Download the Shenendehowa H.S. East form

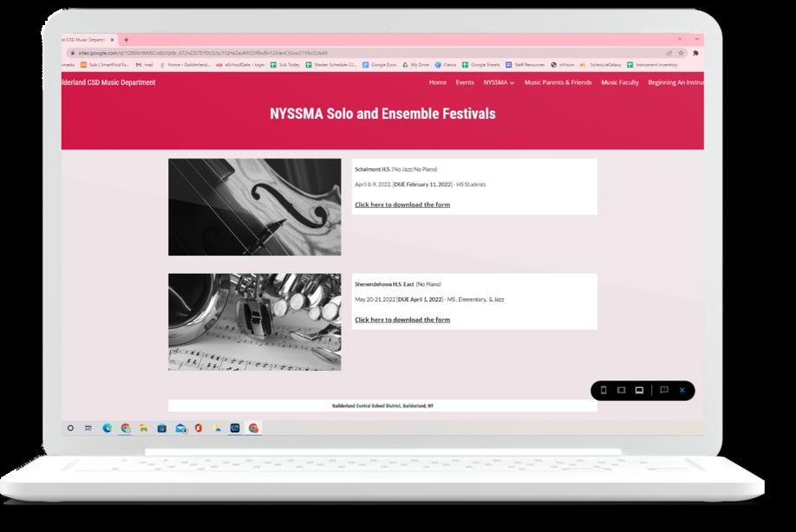(x=402, y=320)
